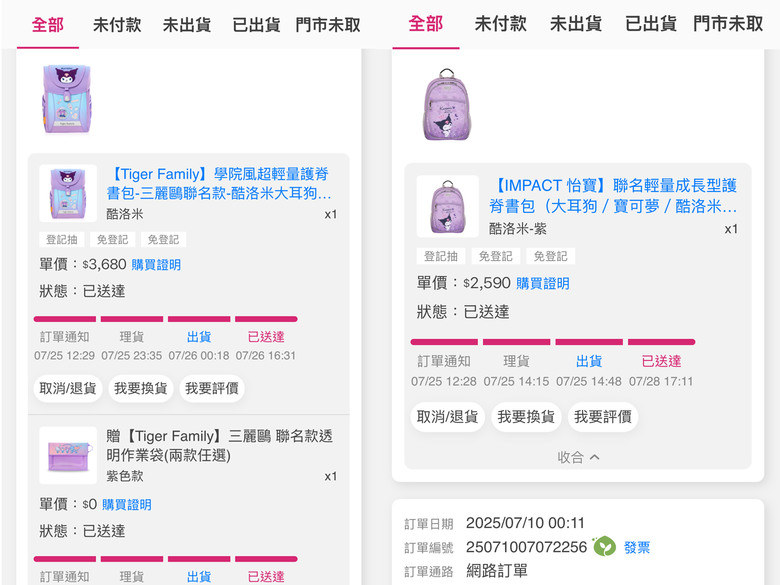Image resolution: width=780 pixels, height=585 pixels.
Task: Tap variant text 酷洛米-紫
Action: pos(518,229)
